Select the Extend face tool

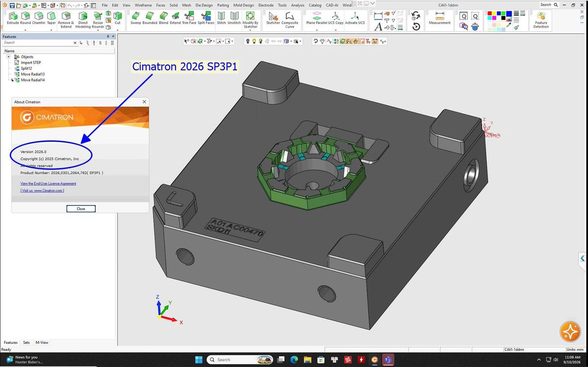(x=175, y=19)
